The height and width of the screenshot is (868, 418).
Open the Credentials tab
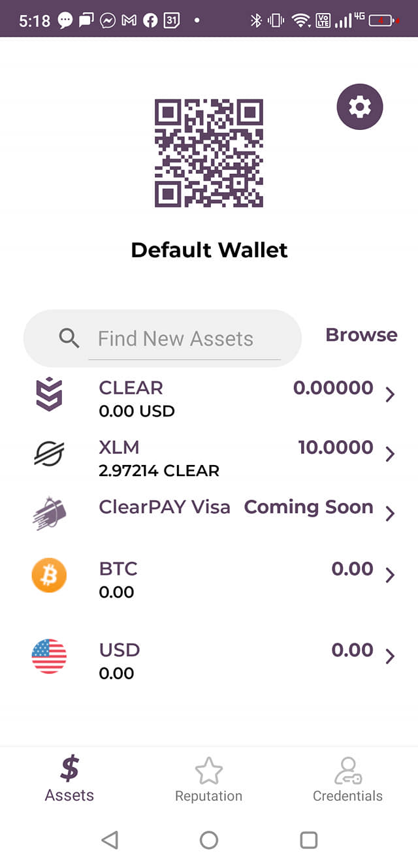347,780
